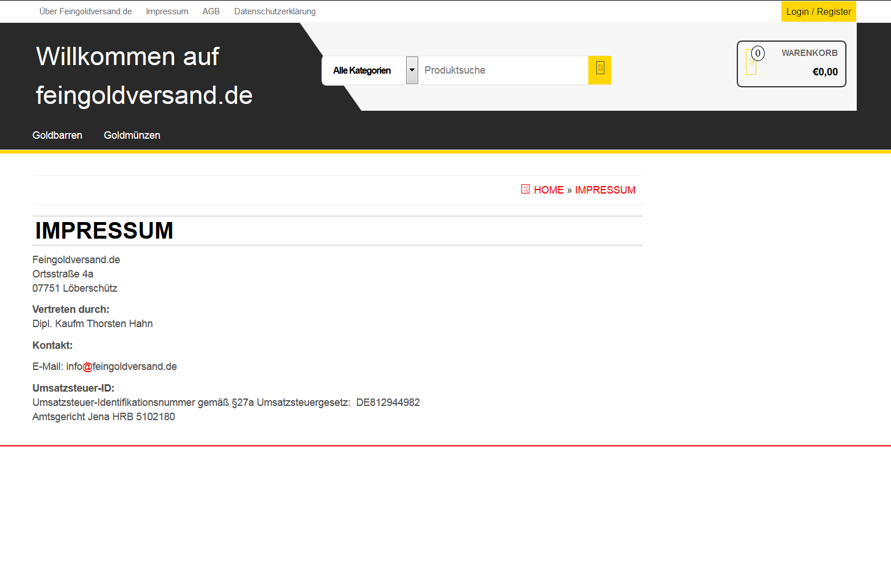Click the Willkommen auf feingoldversand.de title
This screenshot has width=891, height=588.
tap(145, 76)
